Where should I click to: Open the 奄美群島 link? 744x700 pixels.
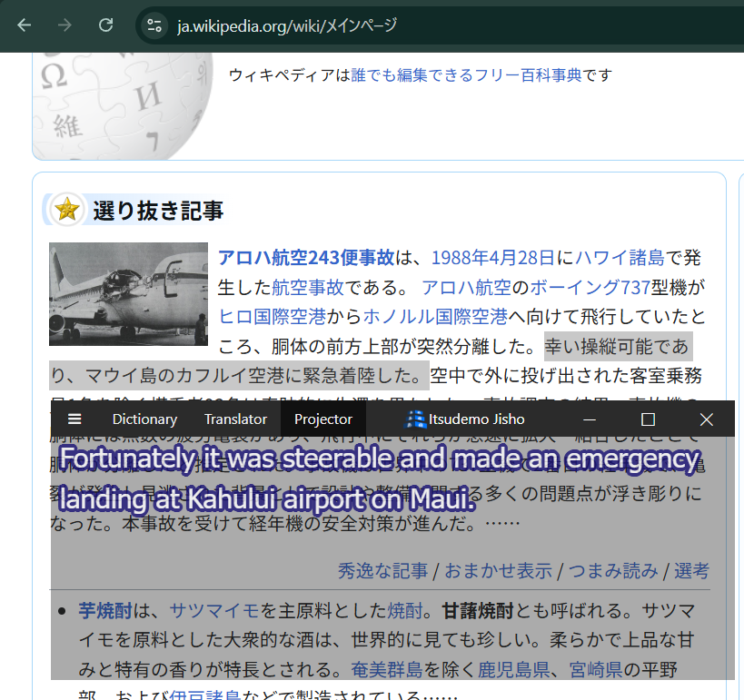click(387, 670)
